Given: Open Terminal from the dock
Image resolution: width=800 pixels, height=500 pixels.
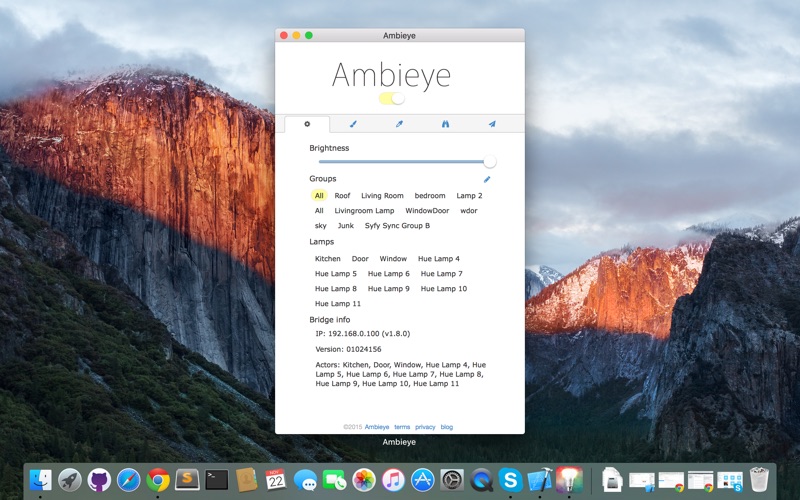Looking at the screenshot, I should 217,480.
